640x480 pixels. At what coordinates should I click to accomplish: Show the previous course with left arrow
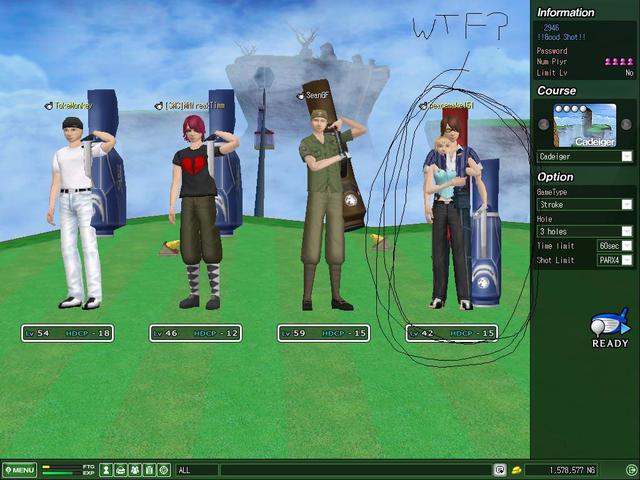(544, 125)
